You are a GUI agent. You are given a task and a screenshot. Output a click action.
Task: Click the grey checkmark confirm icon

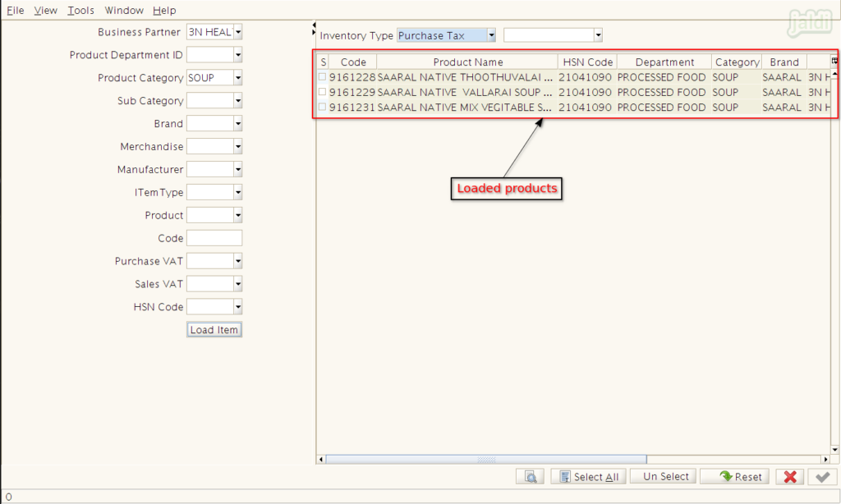(822, 476)
